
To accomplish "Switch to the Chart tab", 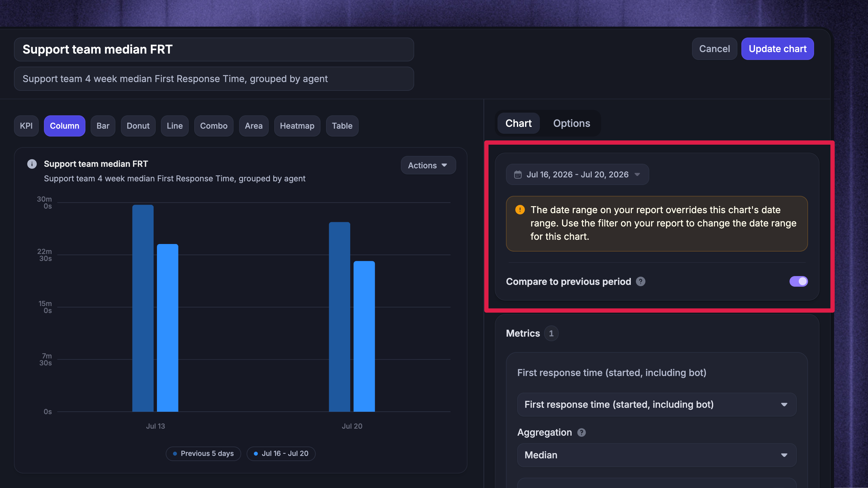I will tap(518, 123).
